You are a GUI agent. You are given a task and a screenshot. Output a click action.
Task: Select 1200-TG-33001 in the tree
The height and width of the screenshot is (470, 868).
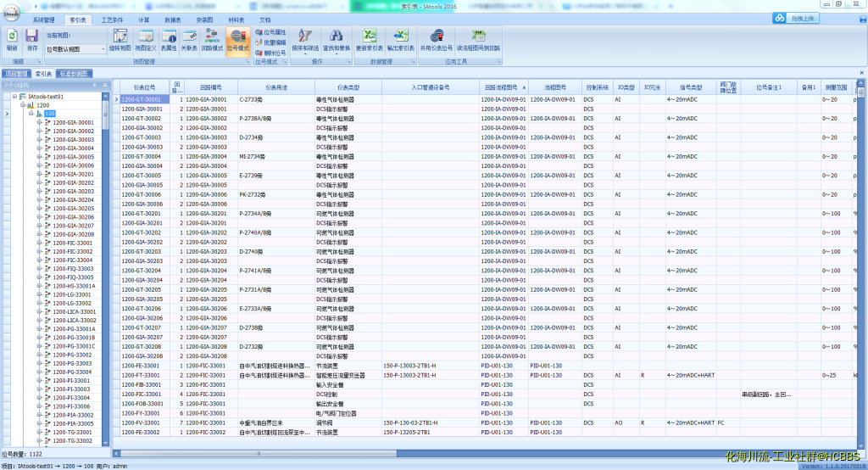[73, 433]
